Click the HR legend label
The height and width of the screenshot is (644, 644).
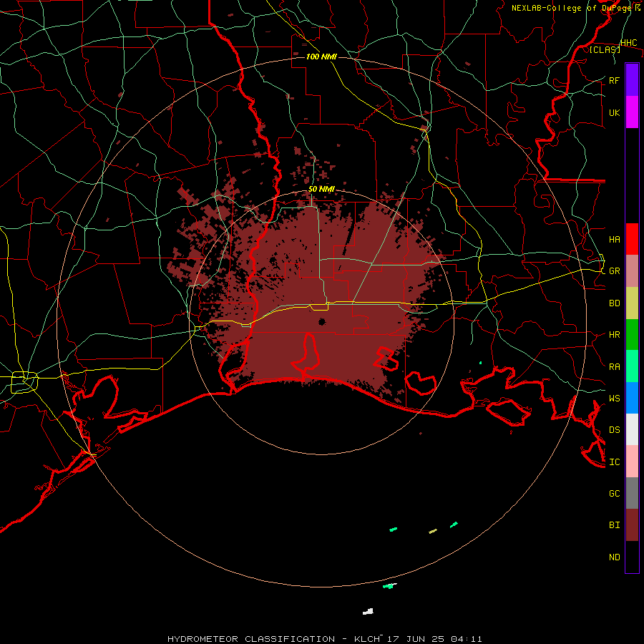tap(614, 335)
